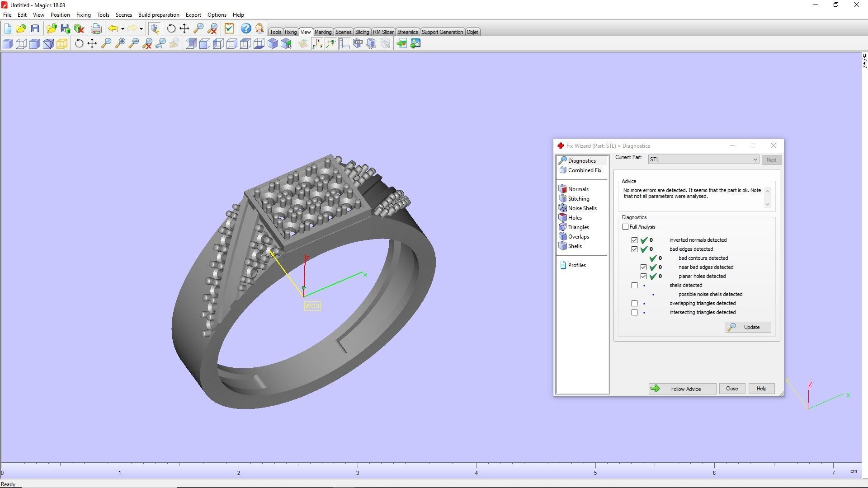This screenshot has height=488, width=868.
Task: Switch to triangle view mode
Action: click(48, 43)
